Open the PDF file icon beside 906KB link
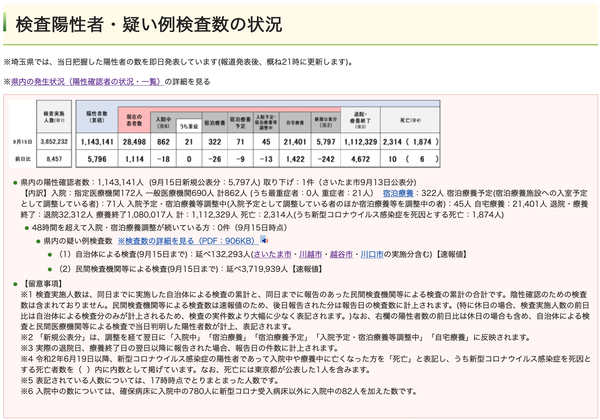 click(264, 240)
